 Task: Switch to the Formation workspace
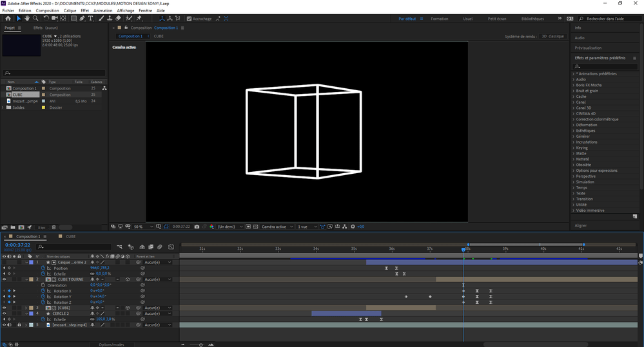[x=439, y=19]
